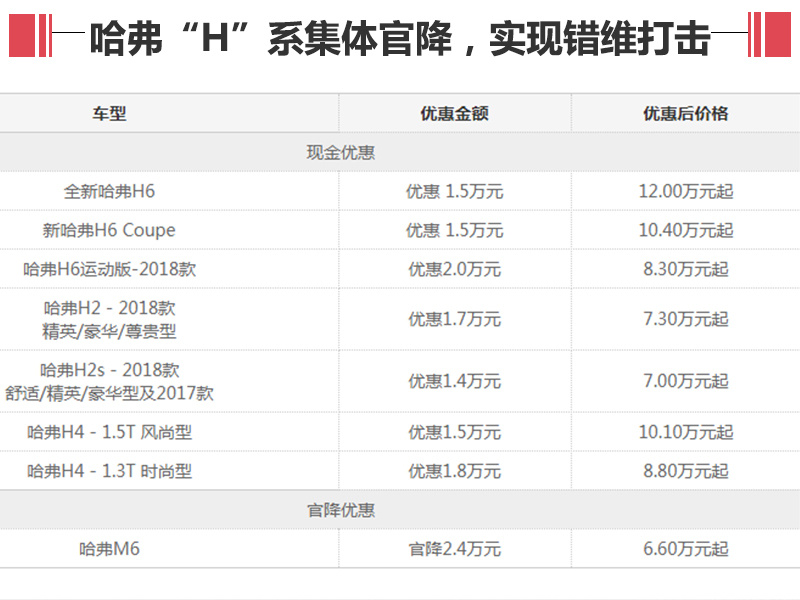Click the 现金优惠 section row
The width and height of the screenshot is (800, 600).
[x=400, y=152]
